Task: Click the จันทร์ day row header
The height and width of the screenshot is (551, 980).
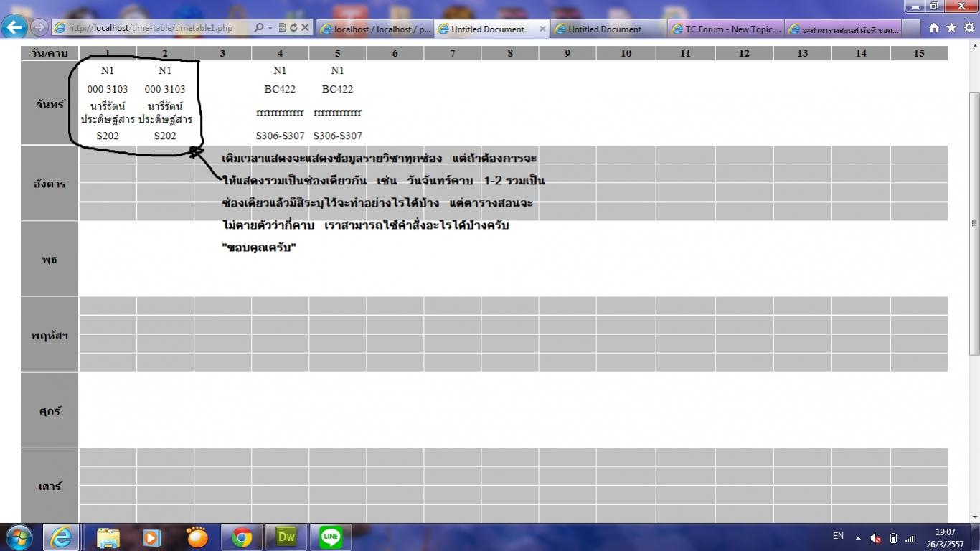Action: coord(50,103)
